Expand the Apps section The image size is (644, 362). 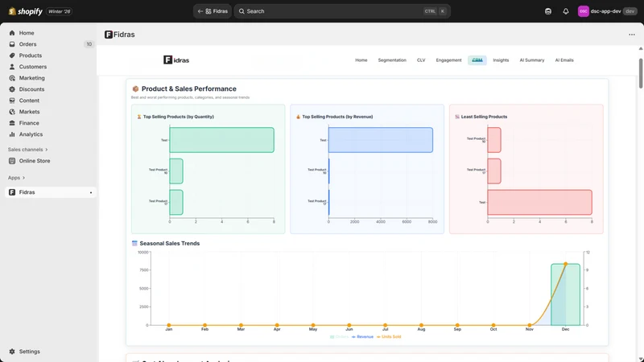[x=16, y=178]
